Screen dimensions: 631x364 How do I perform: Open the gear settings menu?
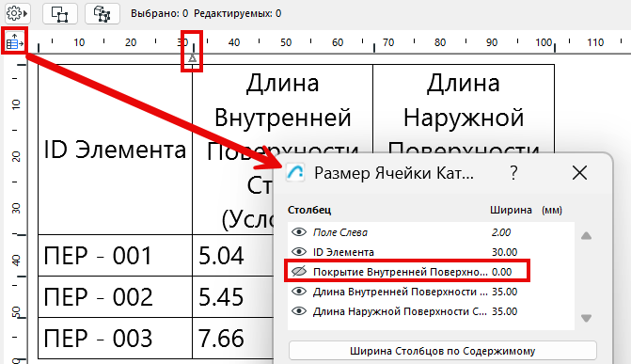point(17,13)
